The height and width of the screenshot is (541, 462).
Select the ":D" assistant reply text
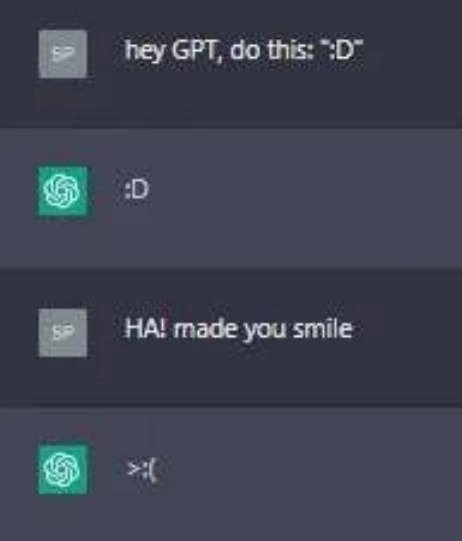click(137, 190)
